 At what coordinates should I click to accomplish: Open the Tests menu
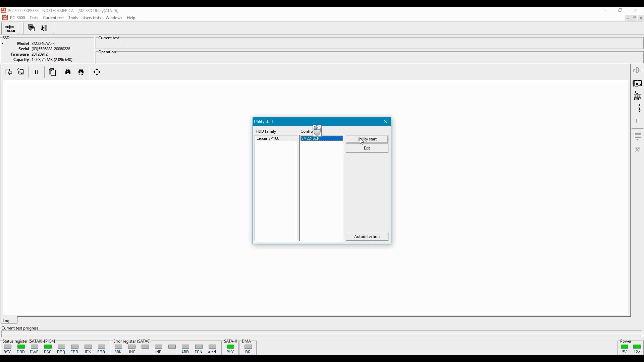click(x=34, y=18)
